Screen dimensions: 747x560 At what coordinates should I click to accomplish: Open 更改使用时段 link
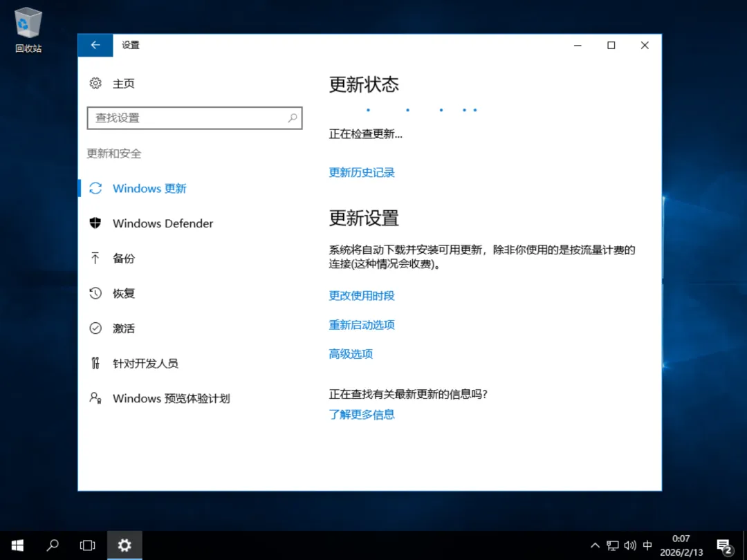point(362,296)
